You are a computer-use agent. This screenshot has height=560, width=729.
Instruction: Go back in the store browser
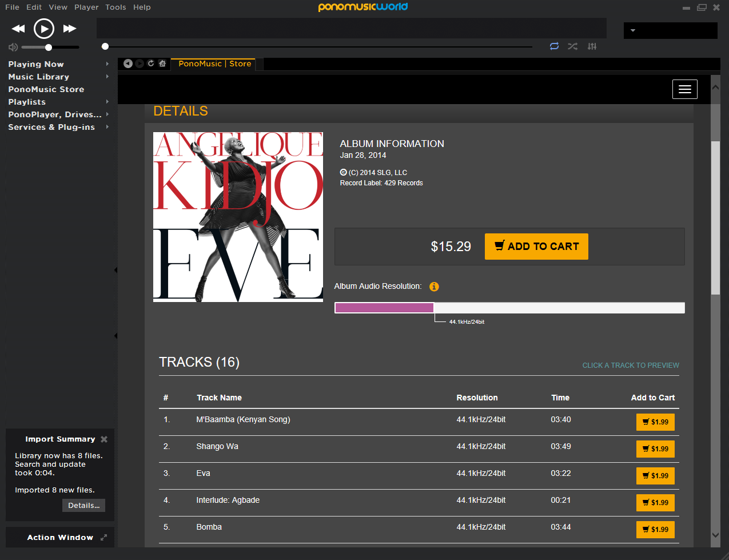(x=128, y=63)
